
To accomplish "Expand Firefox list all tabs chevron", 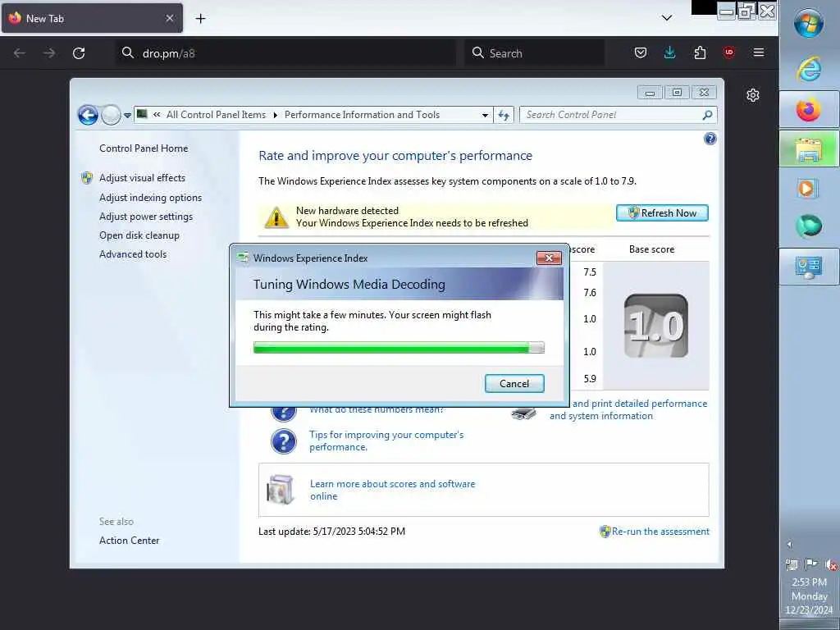I will pyautogui.click(x=666, y=18).
